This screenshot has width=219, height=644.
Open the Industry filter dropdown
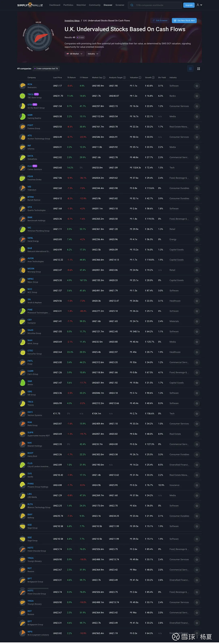click(93, 54)
